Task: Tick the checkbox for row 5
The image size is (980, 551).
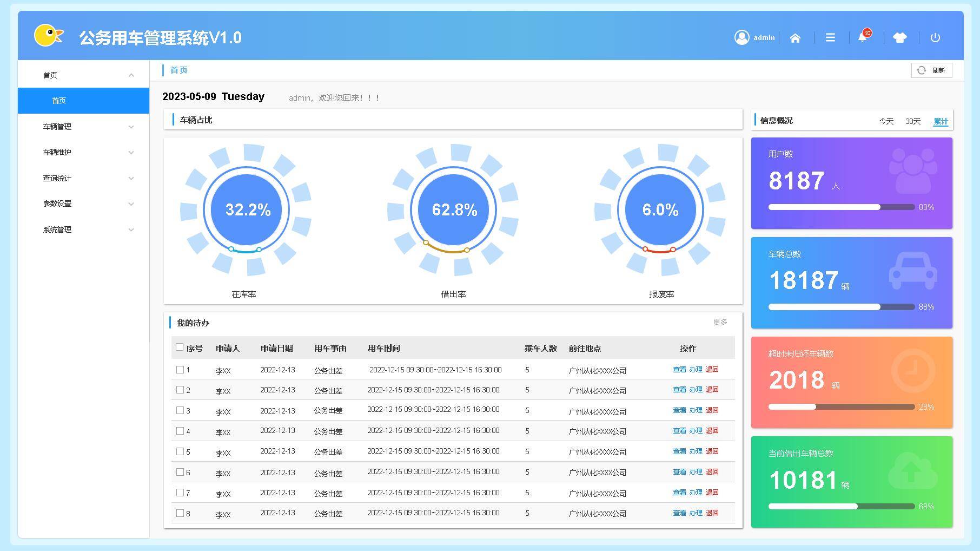Action: pos(180,451)
